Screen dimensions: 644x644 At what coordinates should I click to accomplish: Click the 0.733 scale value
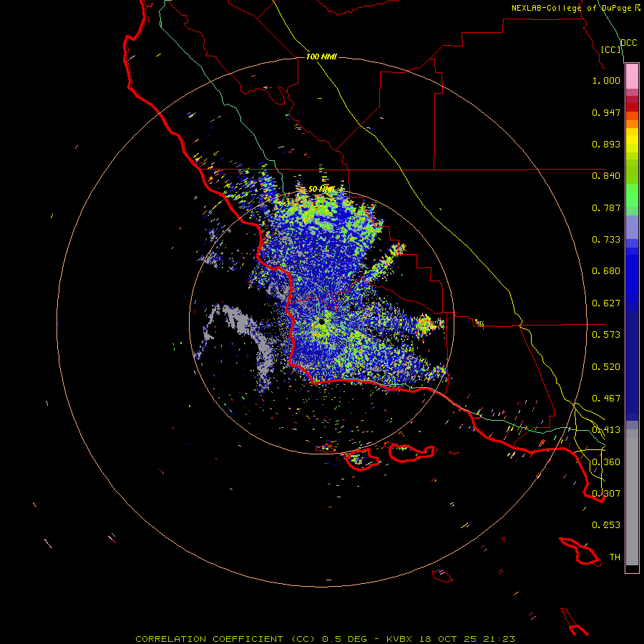point(606,240)
